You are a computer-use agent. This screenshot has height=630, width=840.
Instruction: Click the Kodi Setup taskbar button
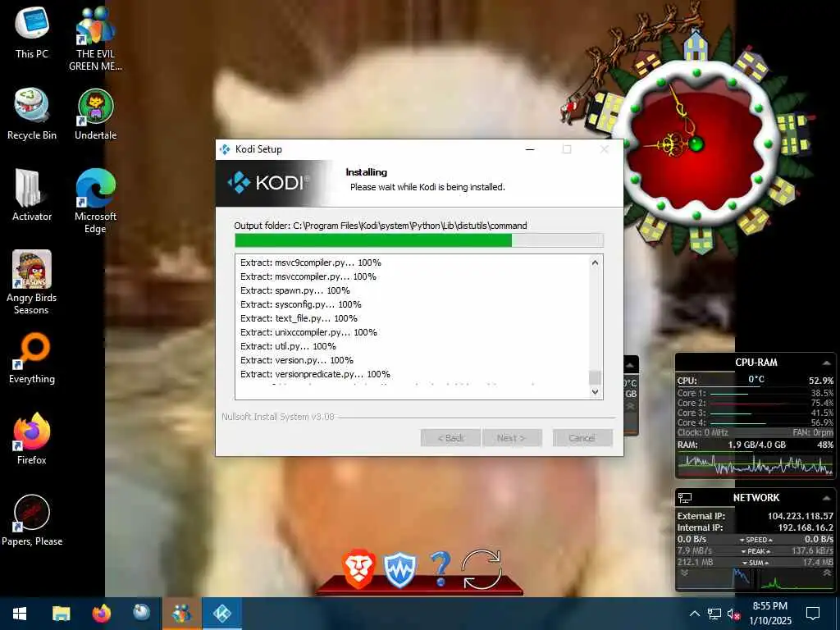coord(221,614)
